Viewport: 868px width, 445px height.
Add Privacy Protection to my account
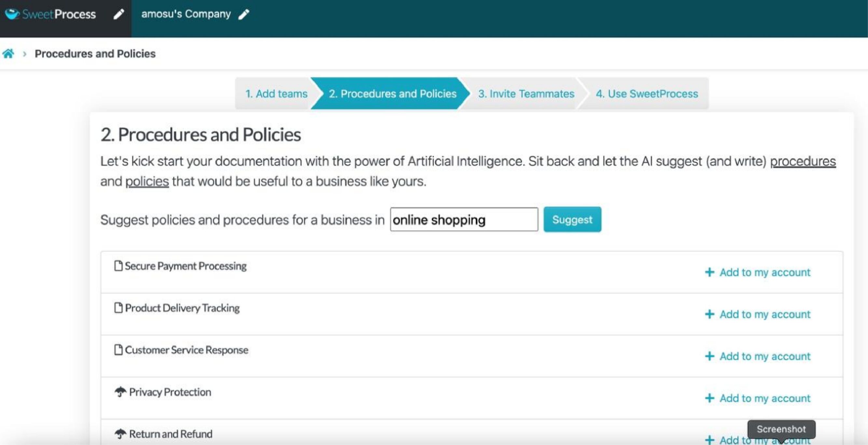pos(757,398)
